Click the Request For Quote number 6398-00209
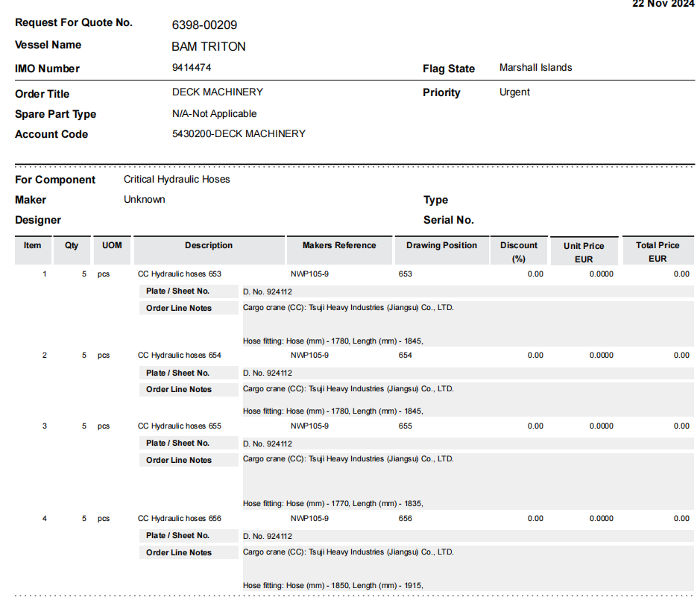This screenshot has width=700, height=603. (204, 25)
